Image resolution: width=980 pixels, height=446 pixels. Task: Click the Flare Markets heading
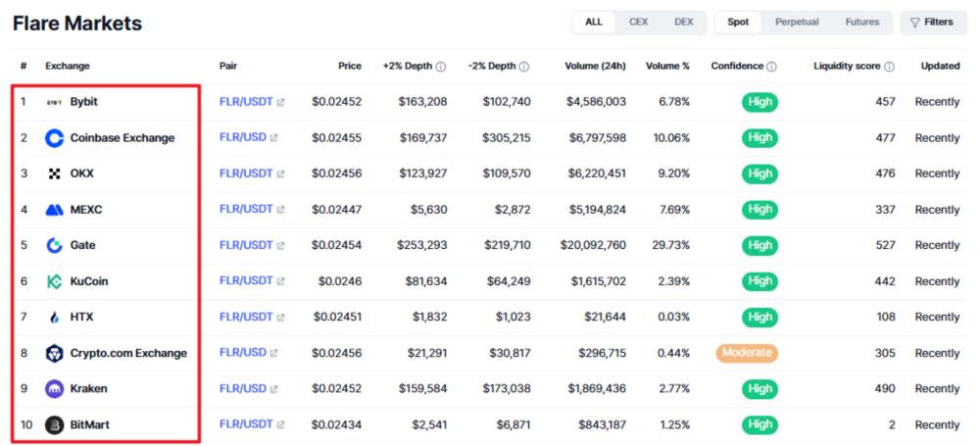point(77,24)
